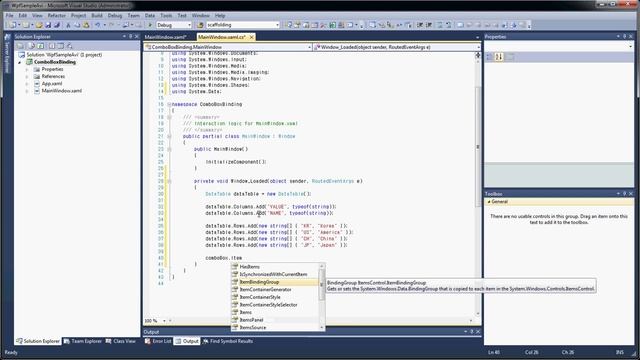Click the Paste icon in the toolbar
Viewport: 640px width, 360px height.
click(x=86, y=25)
